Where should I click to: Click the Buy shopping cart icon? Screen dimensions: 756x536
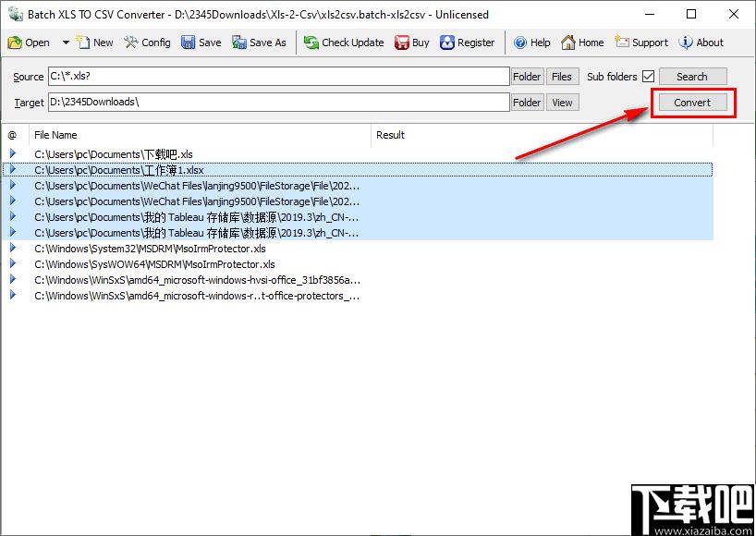pyautogui.click(x=402, y=43)
